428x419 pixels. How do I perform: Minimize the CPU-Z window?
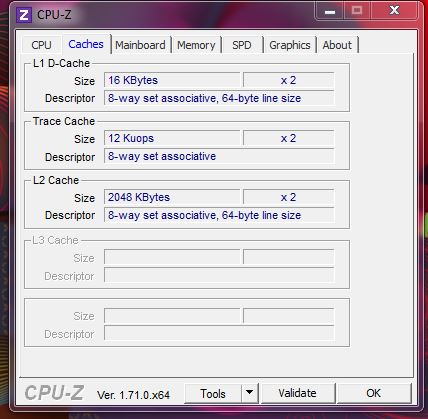coord(330,12)
